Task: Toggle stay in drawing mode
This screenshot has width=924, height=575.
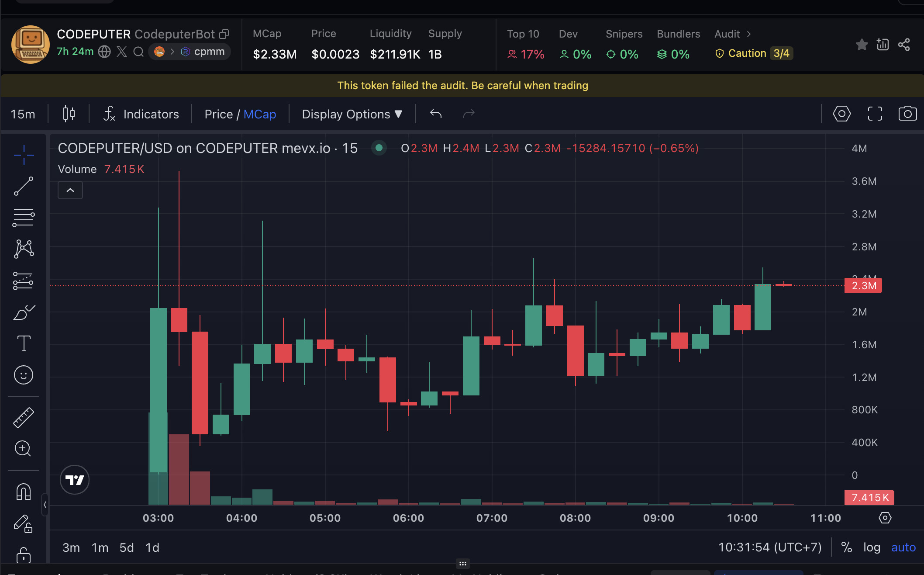Action: 24,523
